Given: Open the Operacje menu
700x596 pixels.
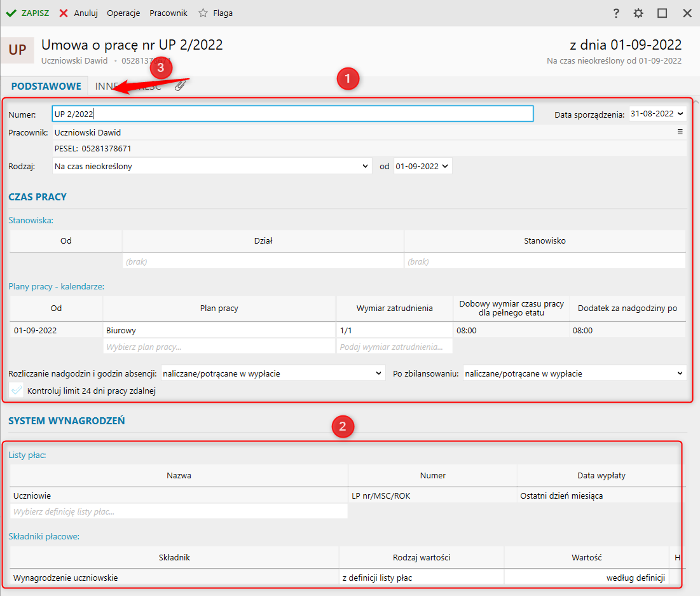Looking at the screenshot, I should [x=123, y=13].
